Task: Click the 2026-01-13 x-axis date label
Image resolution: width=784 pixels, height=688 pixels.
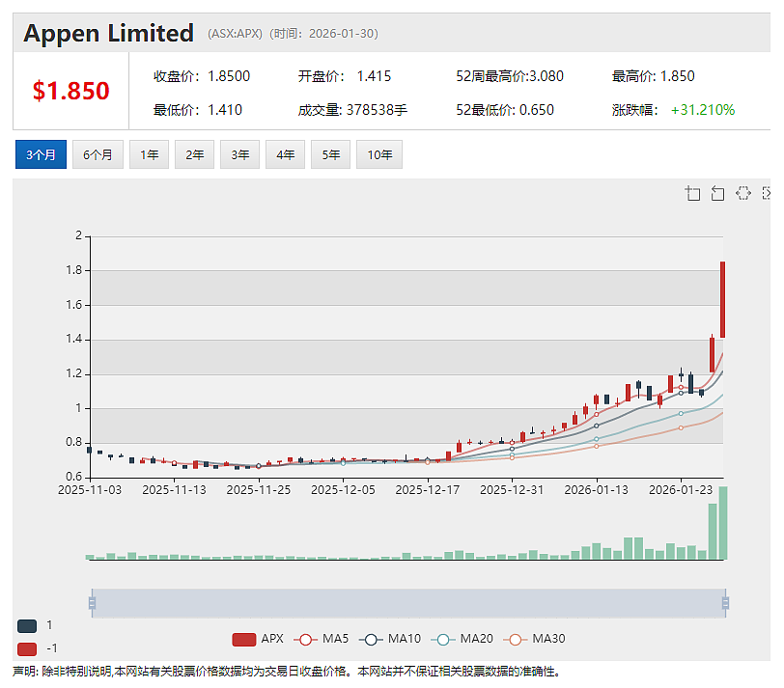Action: tap(596, 490)
